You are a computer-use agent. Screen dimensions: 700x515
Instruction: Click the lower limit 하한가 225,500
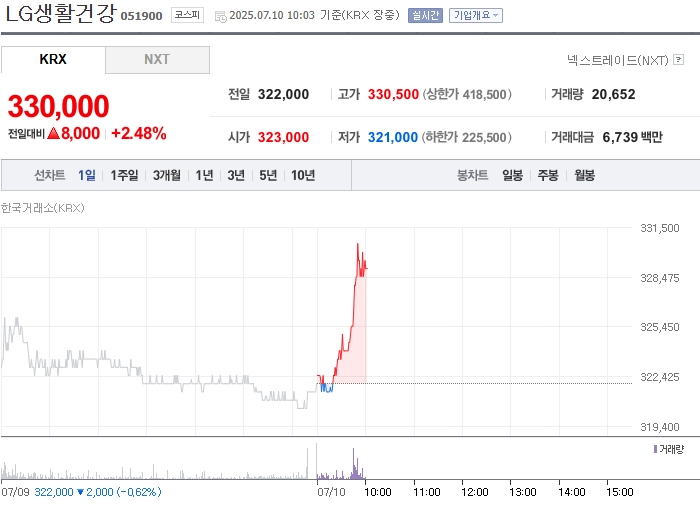pyautogui.click(x=467, y=137)
